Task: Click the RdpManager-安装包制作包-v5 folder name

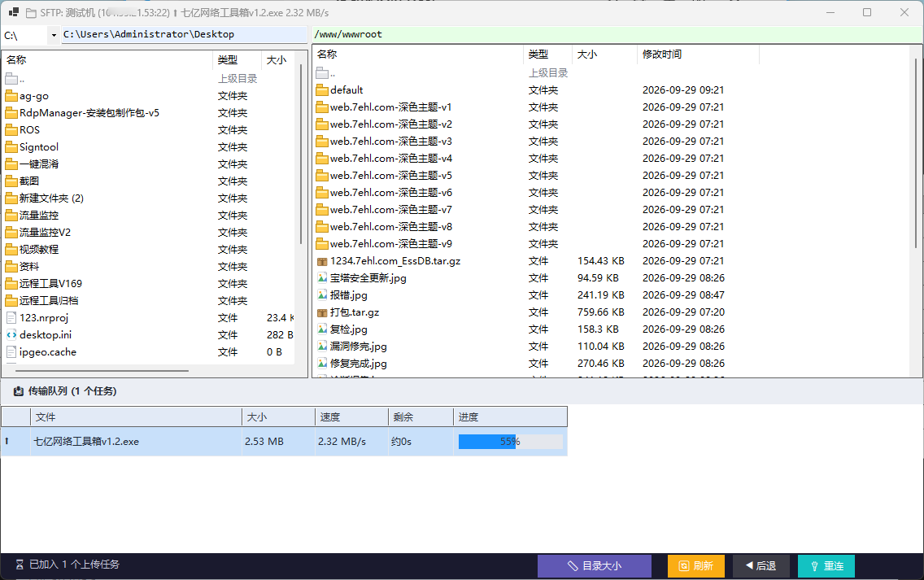Action: click(89, 113)
